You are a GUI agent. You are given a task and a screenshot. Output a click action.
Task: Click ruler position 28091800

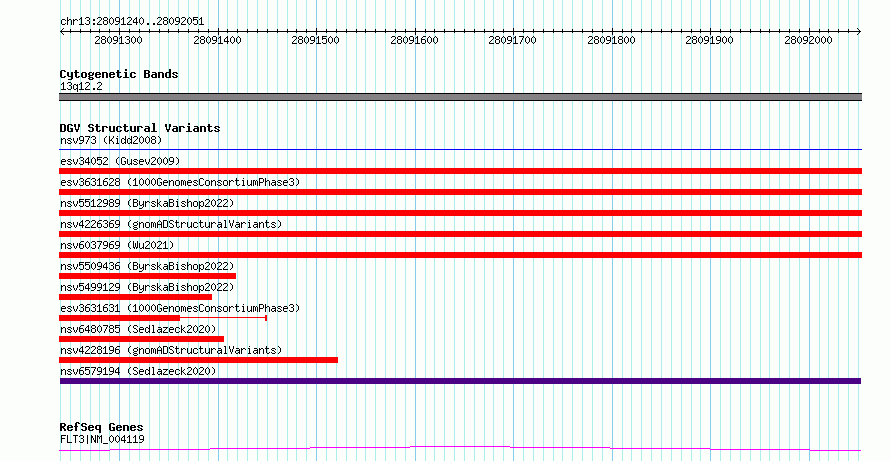(x=611, y=40)
